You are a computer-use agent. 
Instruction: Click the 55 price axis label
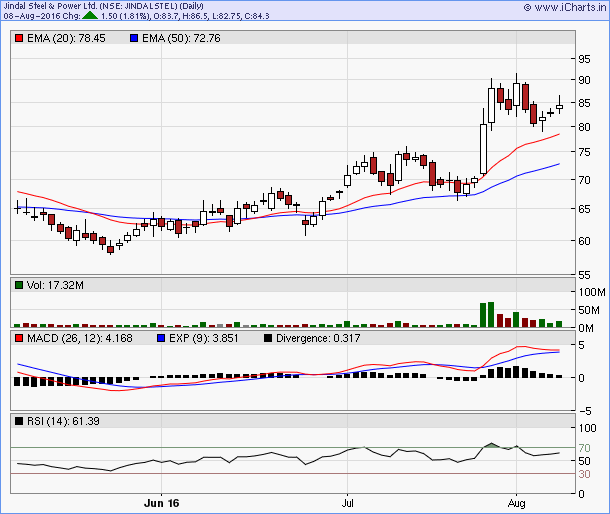(x=584, y=275)
